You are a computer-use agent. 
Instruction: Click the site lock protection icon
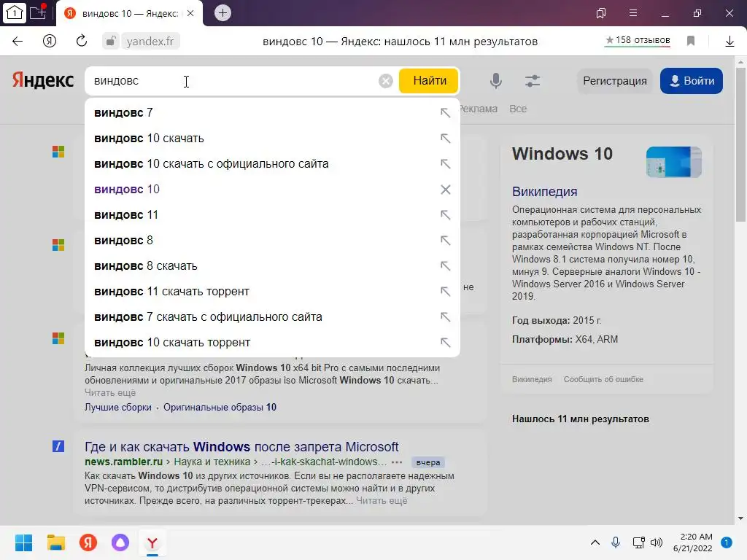click(x=111, y=41)
